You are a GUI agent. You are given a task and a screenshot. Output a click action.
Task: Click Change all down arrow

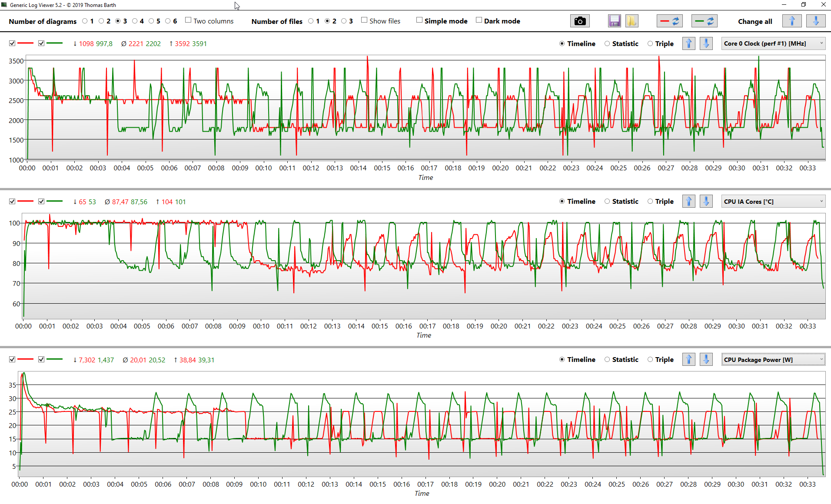click(x=815, y=21)
